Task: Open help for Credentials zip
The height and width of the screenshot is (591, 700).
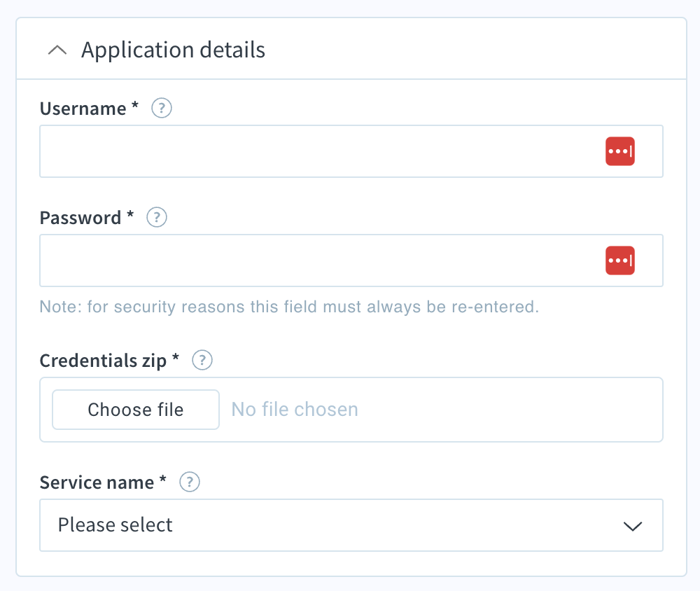Action: pos(202,360)
